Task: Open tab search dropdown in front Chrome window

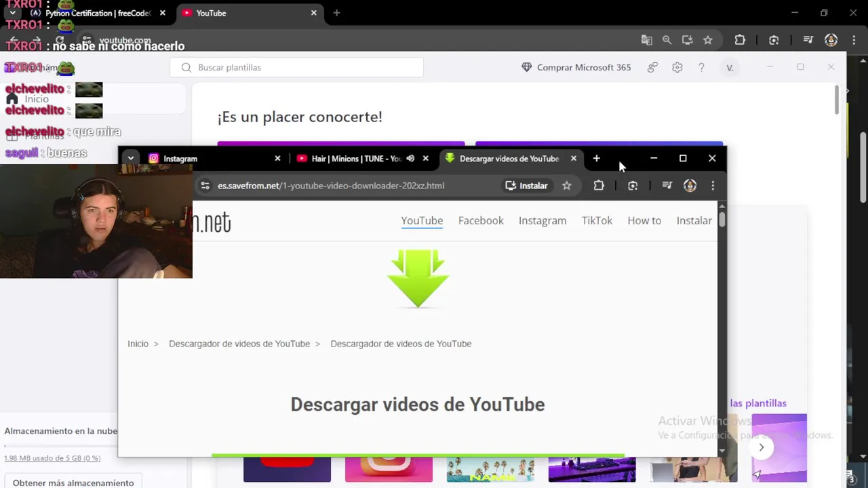Action: click(130, 159)
